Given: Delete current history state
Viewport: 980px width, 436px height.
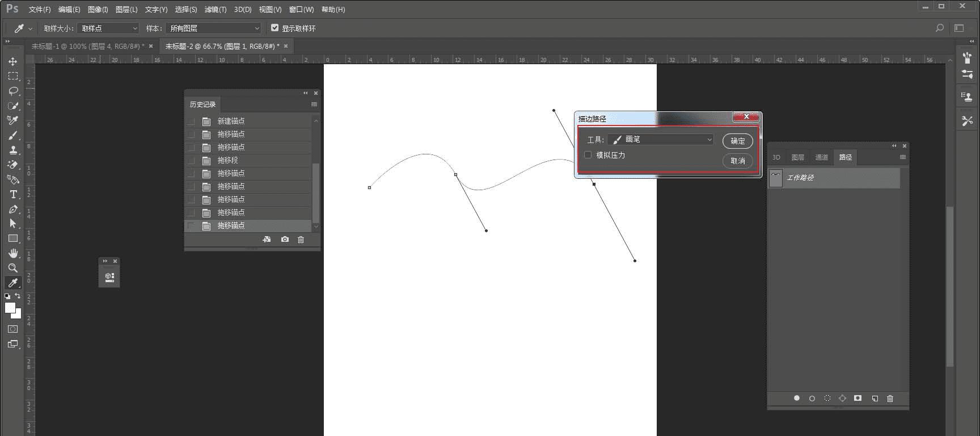Looking at the screenshot, I should tap(301, 240).
